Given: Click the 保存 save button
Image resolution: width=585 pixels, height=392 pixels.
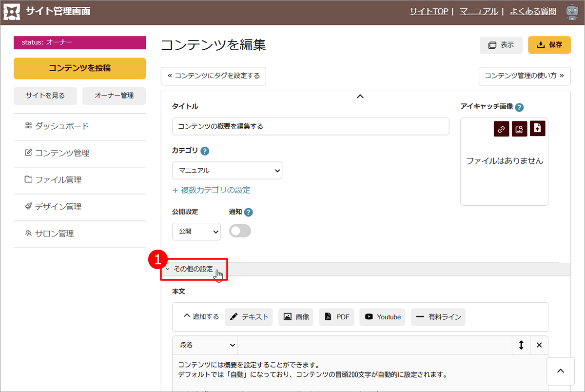Looking at the screenshot, I should coord(549,45).
